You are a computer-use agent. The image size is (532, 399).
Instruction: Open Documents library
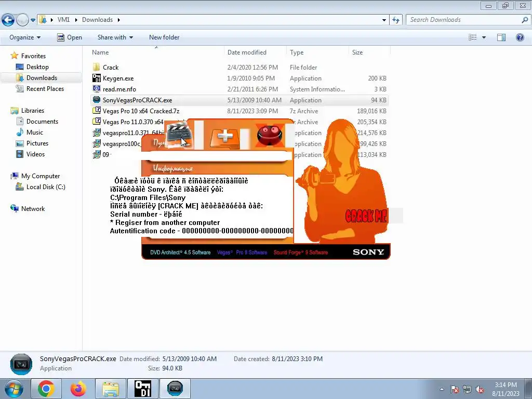pyautogui.click(x=42, y=122)
